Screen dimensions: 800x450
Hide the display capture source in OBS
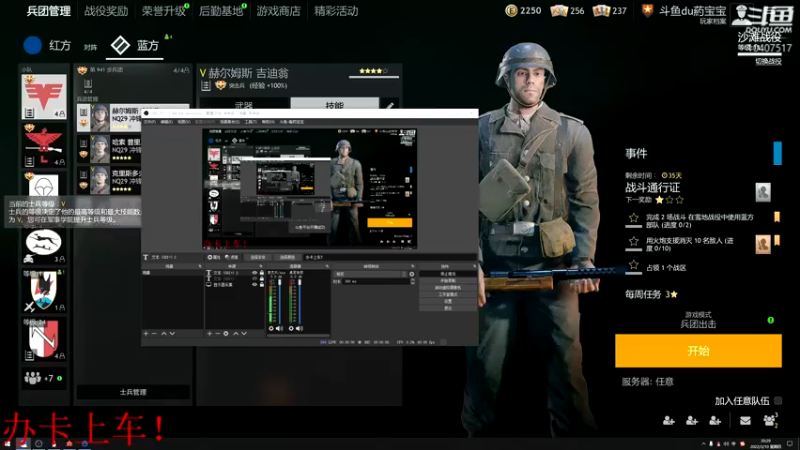255,285
